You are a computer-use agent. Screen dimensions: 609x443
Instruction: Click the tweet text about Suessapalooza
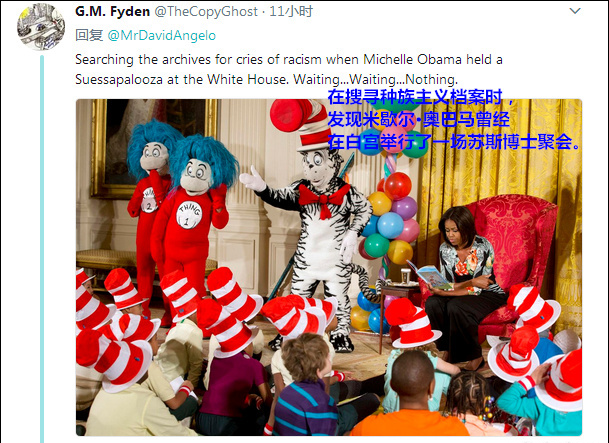coord(289,69)
